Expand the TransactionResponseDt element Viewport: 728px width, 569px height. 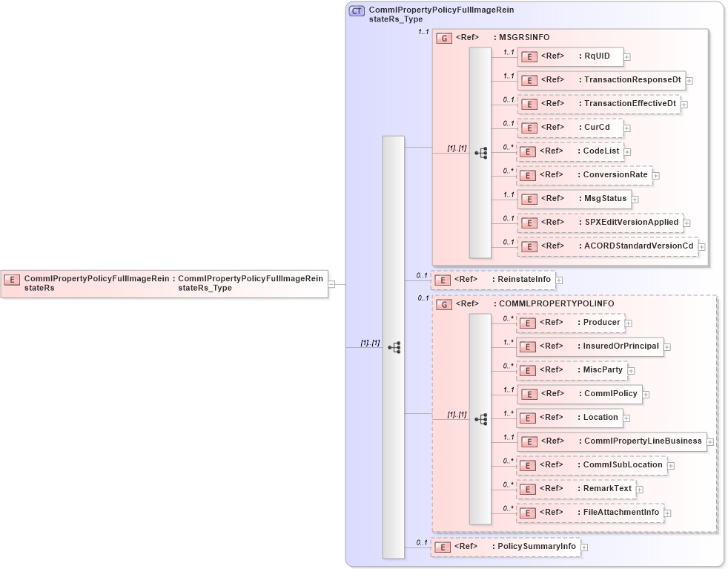click(689, 80)
